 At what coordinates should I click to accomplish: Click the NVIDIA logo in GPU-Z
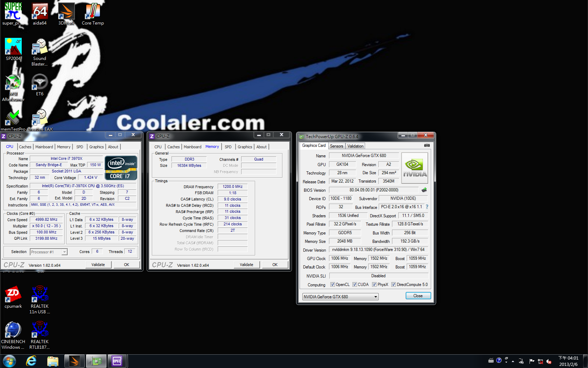coord(415,168)
